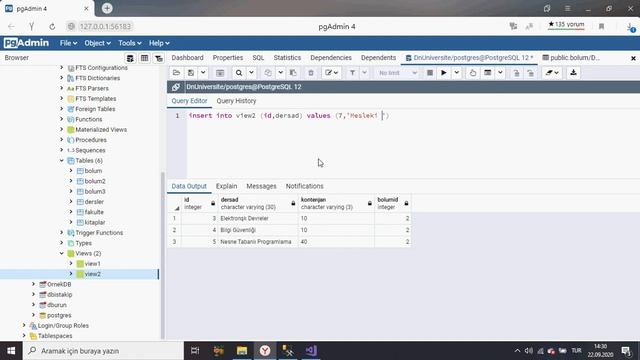Click the Rollback transaction icon
This screenshot has width=640, height=360.
coord(530,73)
